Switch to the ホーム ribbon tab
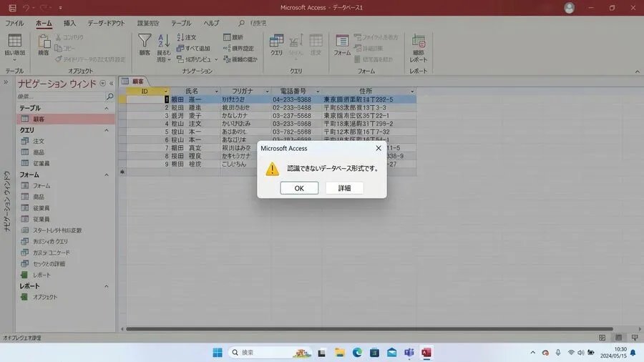Image resolution: width=644 pixels, height=362 pixels. point(44,23)
